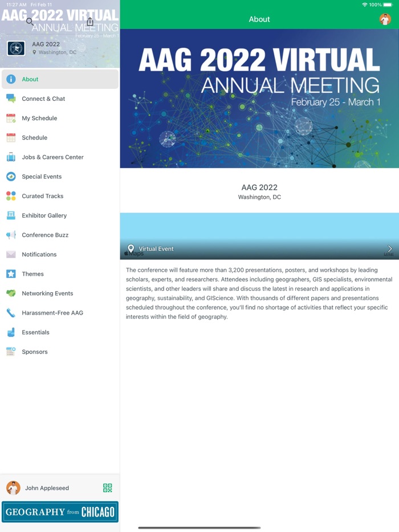Screen dimensions: 399x532
Task: Open the My Schedule menu item
Action: 60,118
